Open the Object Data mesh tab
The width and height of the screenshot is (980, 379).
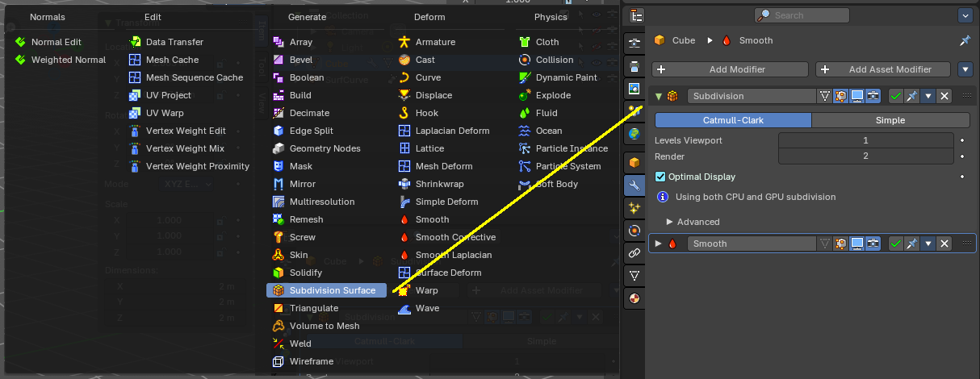634,275
